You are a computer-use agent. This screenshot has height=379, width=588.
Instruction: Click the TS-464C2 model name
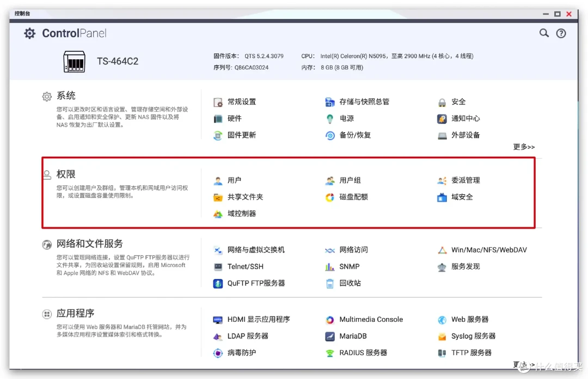pos(118,61)
